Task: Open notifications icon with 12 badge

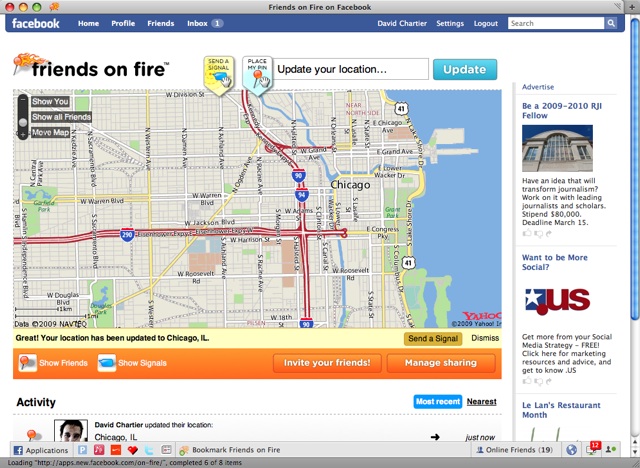Action: tap(592, 449)
